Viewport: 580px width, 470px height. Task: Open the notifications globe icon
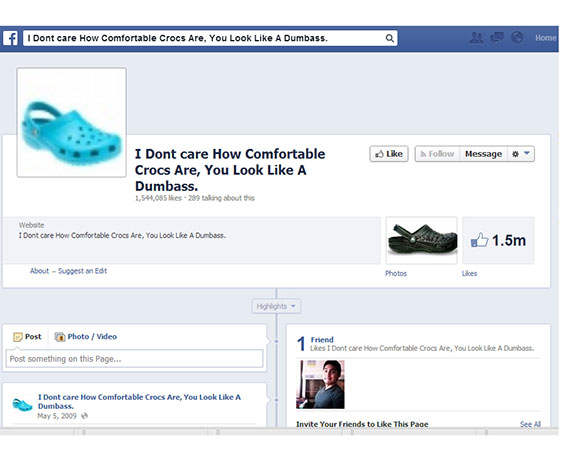click(517, 38)
